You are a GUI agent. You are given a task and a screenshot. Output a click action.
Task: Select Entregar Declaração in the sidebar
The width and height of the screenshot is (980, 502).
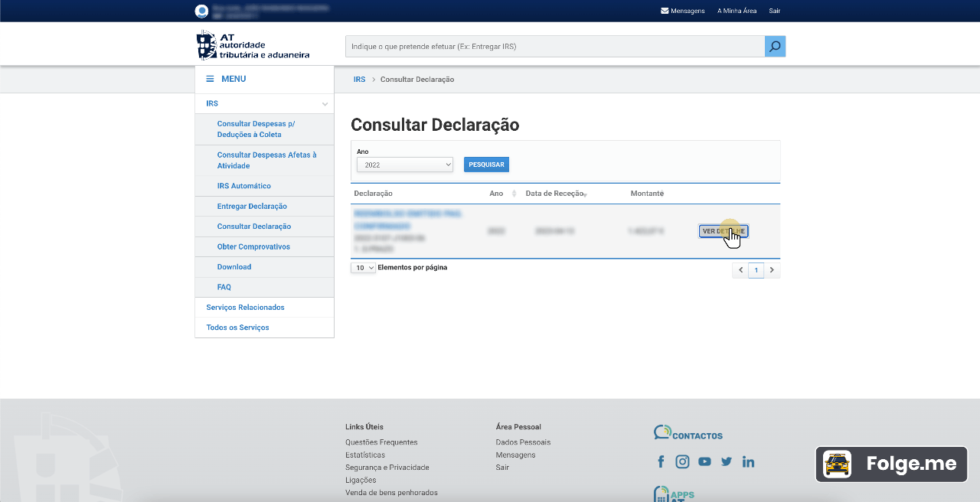pyautogui.click(x=252, y=207)
